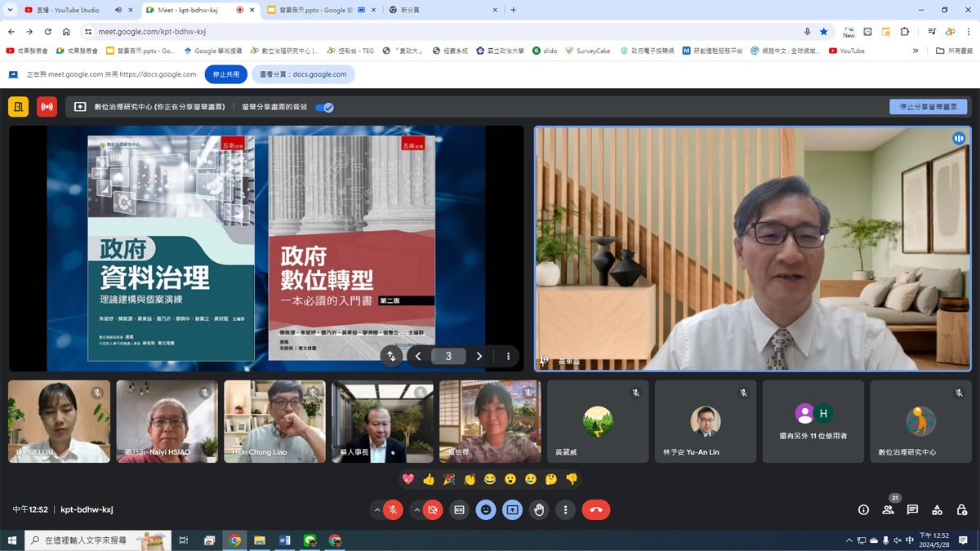This screenshot has height=551, width=980.
Task: Turn on the camera
Action: click(433, 509)
